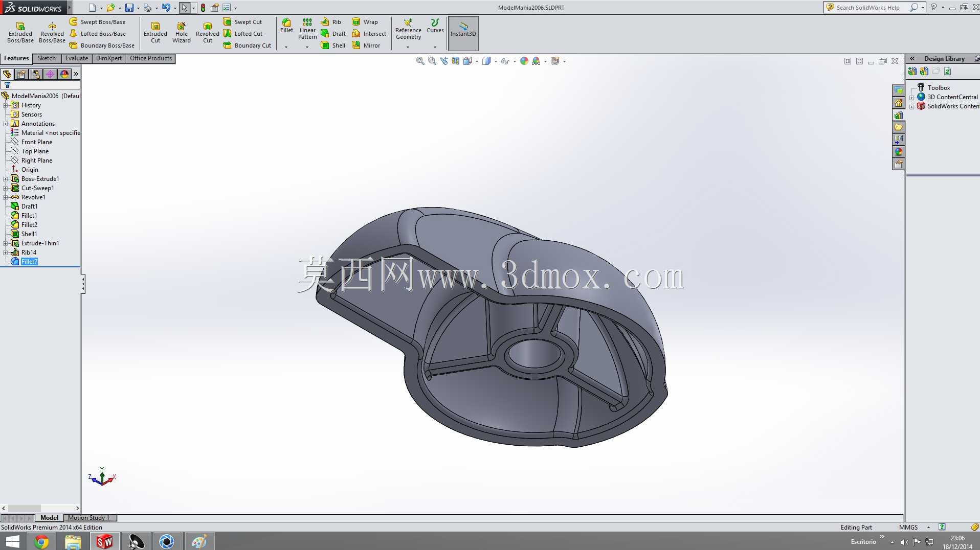Open the Fillet dropdown arrow
This screenshot has height=550, width=980.
(x=286, y=47)
